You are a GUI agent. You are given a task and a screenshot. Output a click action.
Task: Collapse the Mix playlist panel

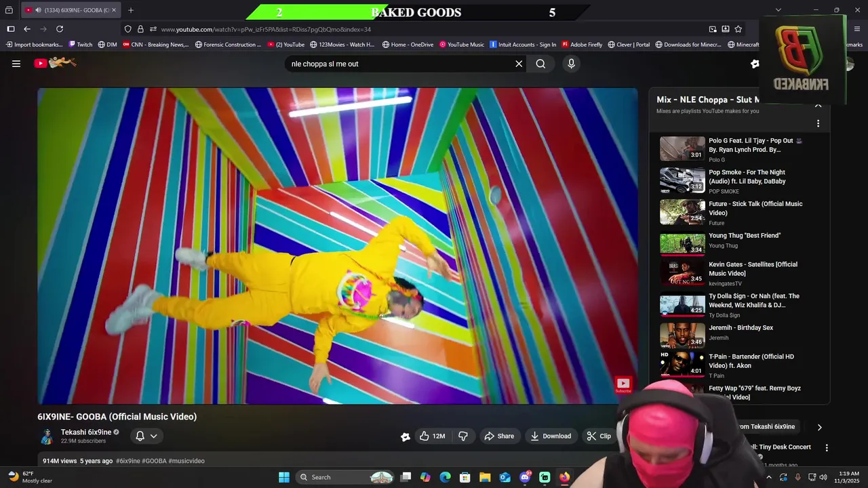(818, 105)
